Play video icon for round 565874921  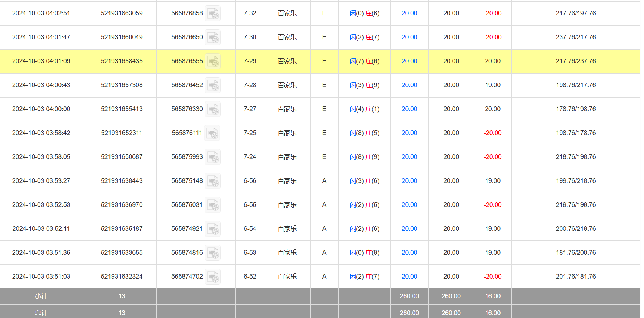coord(213,229)
